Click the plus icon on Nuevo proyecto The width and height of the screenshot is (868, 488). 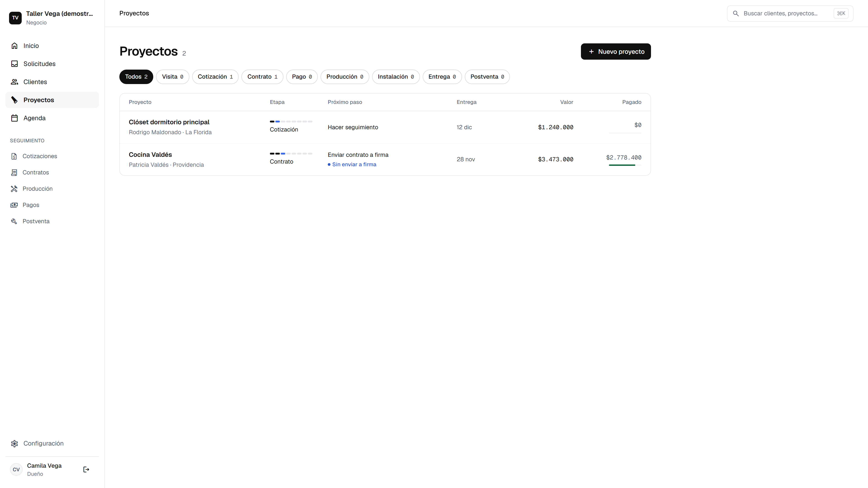[591, 52]
